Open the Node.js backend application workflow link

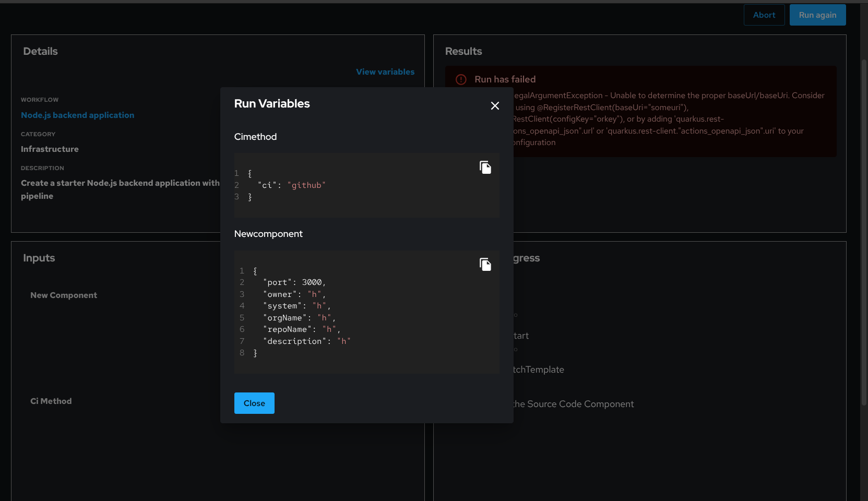pyautogui.click(x=77, y=115)
